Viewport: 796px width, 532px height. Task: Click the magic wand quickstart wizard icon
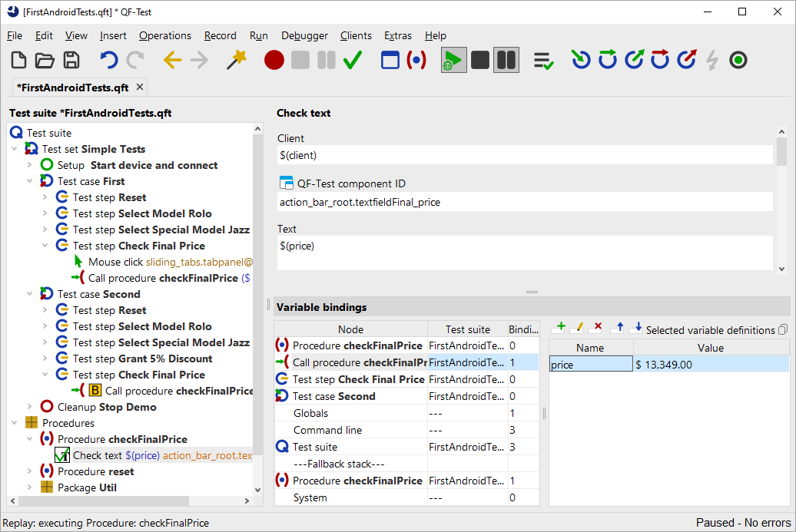[x=236, y=60]
